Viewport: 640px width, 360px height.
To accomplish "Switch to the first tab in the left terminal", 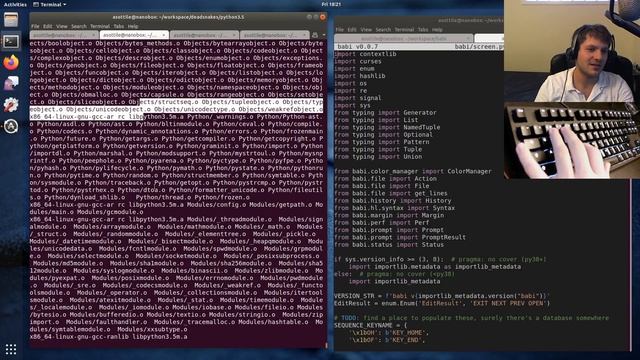I will [64, 35].
